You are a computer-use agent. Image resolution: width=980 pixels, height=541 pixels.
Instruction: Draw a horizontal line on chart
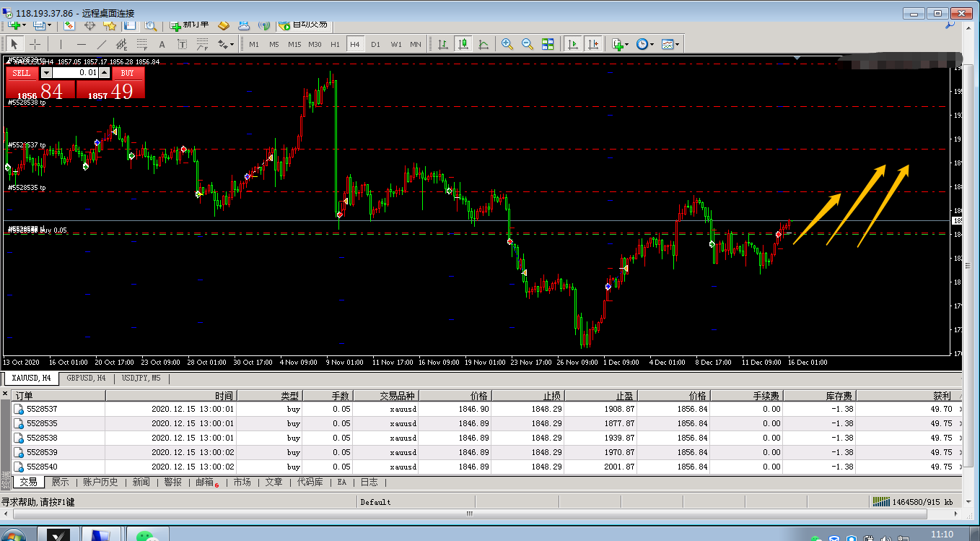81,44
